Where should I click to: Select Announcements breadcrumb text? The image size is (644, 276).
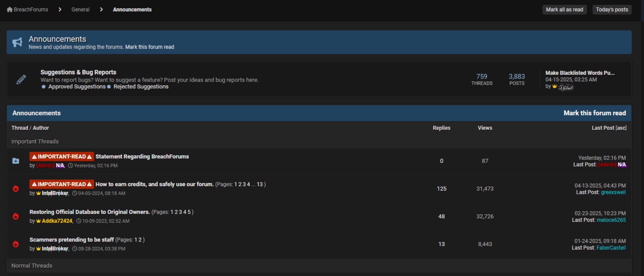[132, 9]
